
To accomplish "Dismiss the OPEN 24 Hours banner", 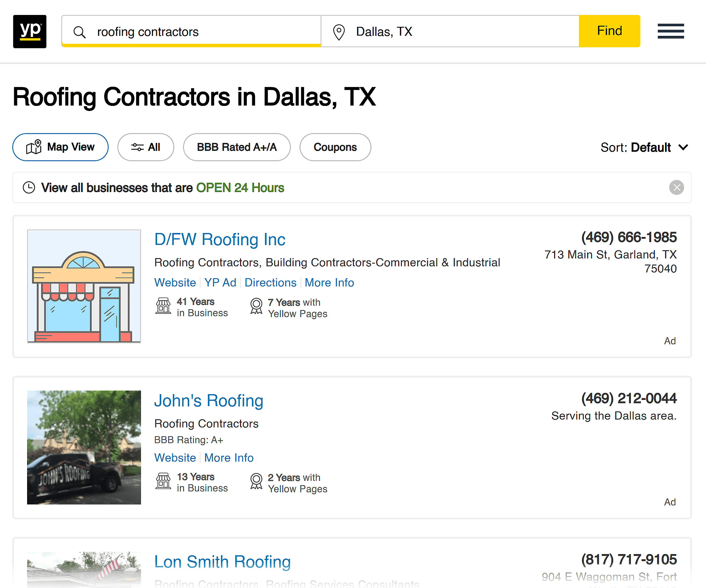I will tap(677, 188).
